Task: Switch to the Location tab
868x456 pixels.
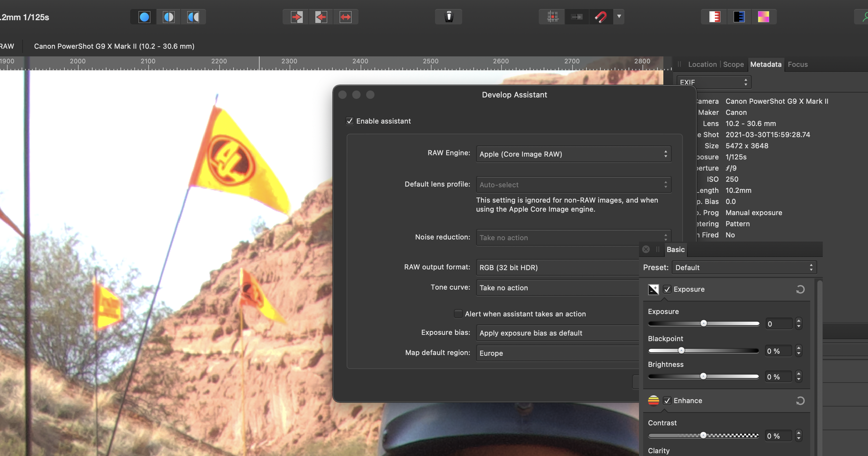Action: pyautogui.click(x=702, y=64)
